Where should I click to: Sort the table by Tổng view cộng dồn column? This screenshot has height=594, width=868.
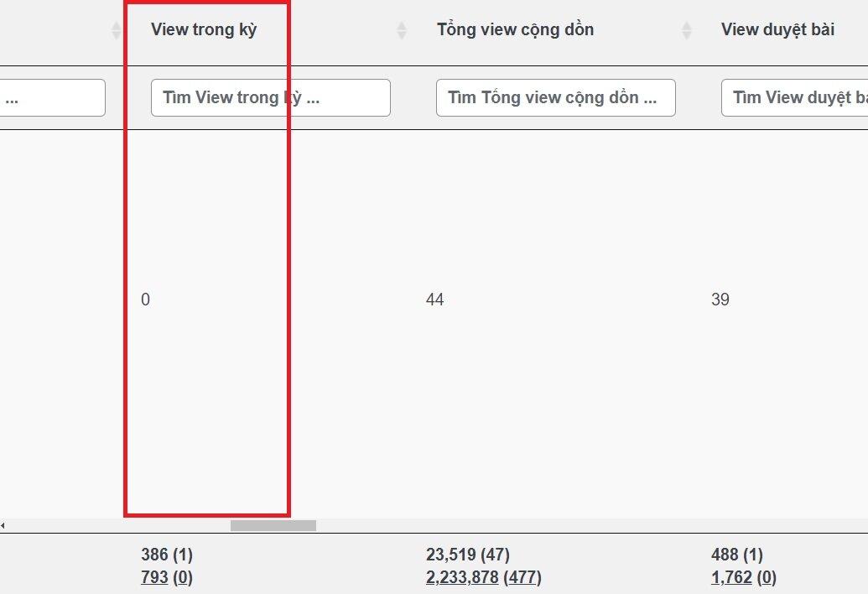pyautogui.click(x=515, y=29)
